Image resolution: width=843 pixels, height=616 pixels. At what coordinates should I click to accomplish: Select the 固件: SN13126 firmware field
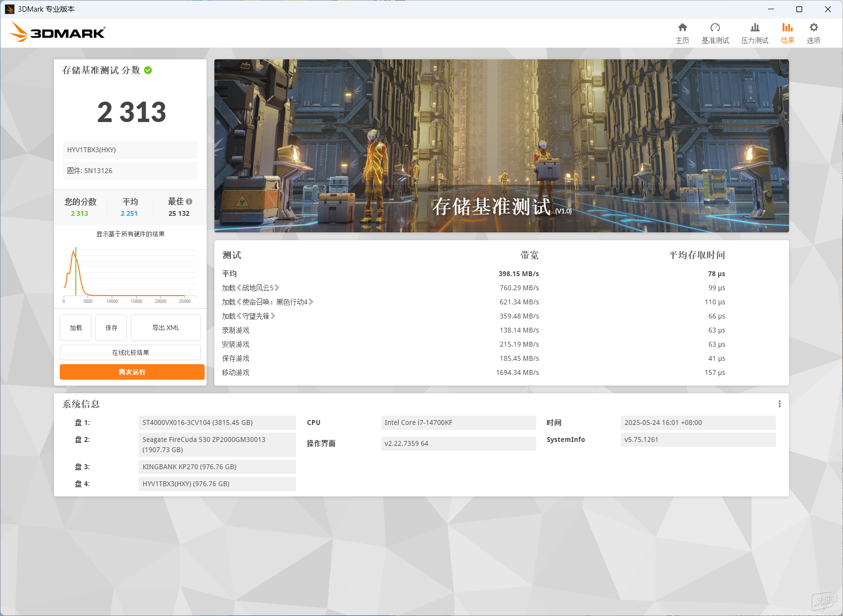point(130,171)
